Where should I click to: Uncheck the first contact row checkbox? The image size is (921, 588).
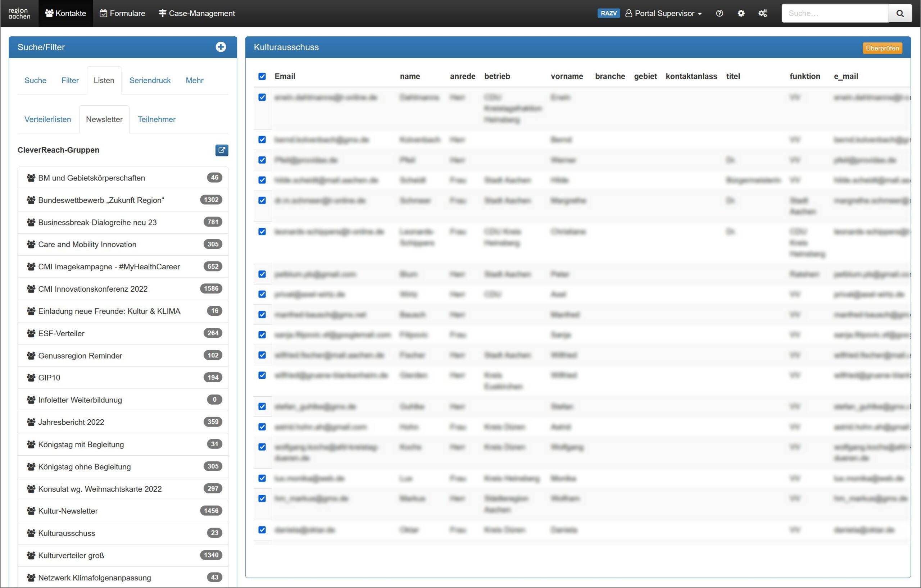click(x=262, y=97)
